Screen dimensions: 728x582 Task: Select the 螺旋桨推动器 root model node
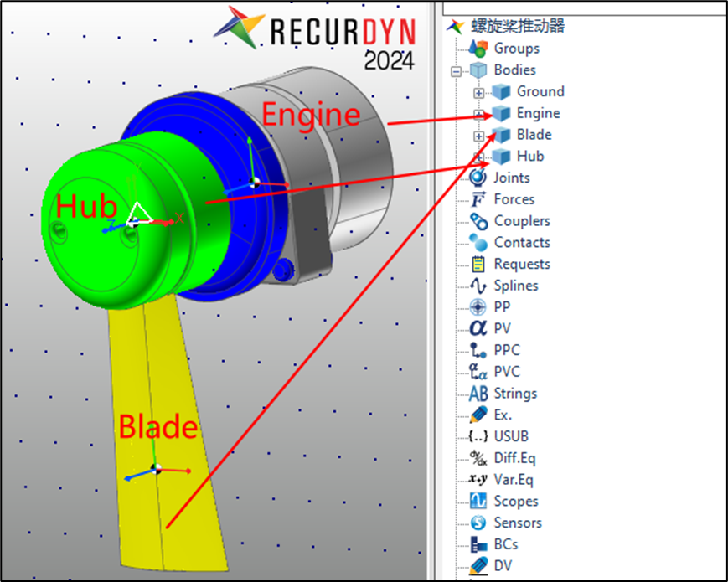point(518,26)
